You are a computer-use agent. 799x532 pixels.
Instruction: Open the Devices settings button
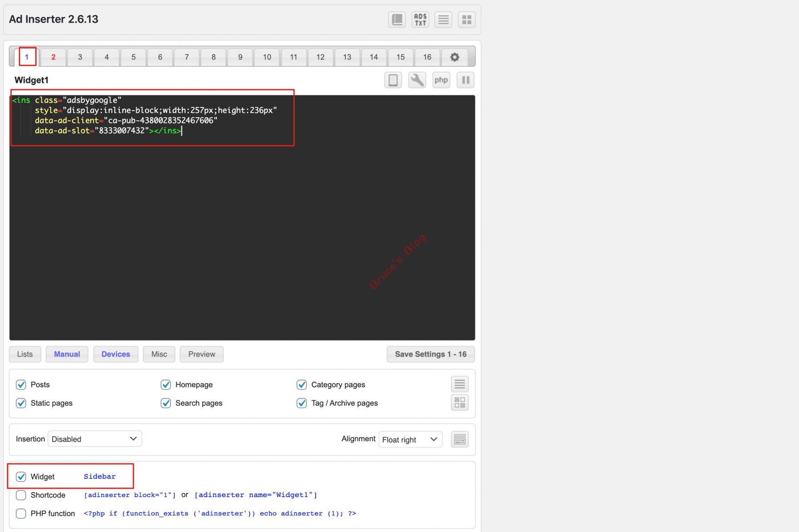pyautogui.click(x=116, y=354)
